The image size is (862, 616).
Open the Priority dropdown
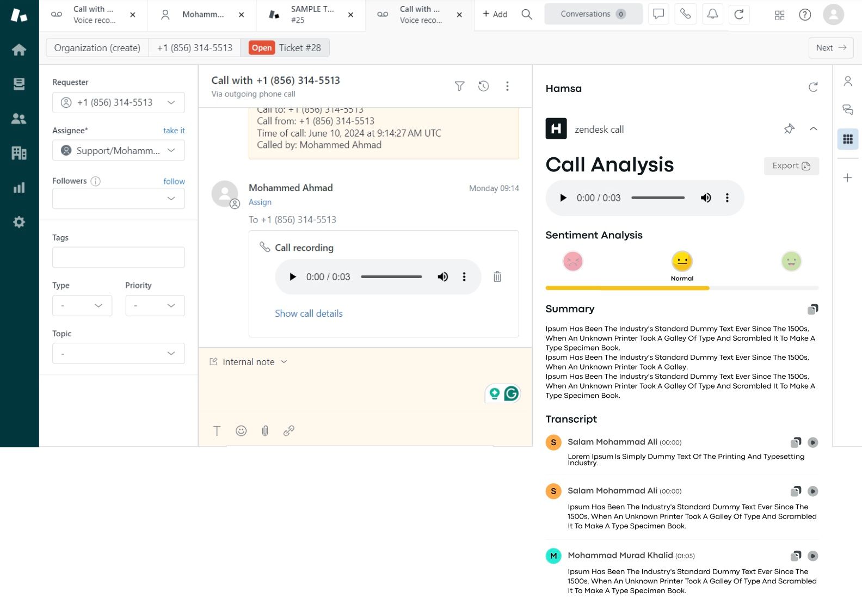coord(155,306)
